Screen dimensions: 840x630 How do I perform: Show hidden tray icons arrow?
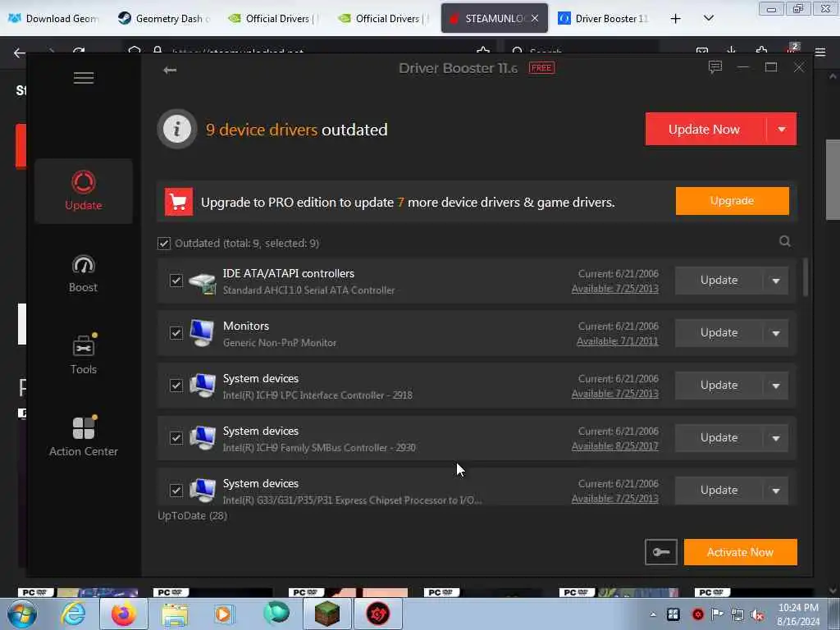(x=652, y=614)
